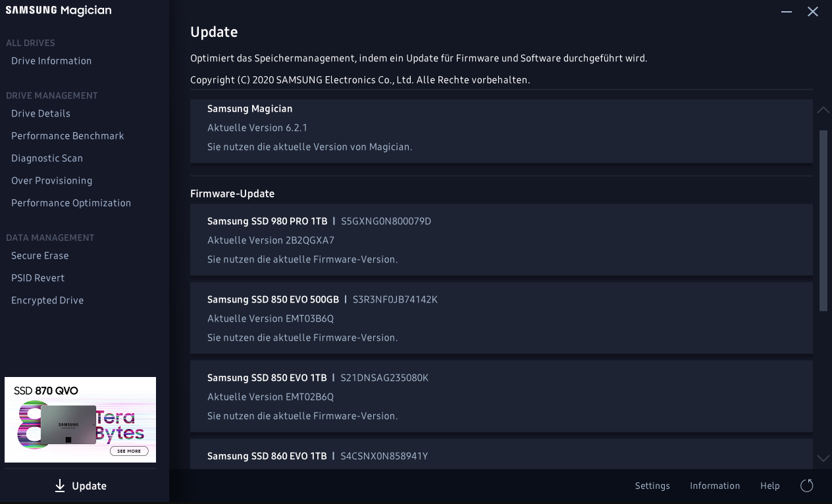Click SEE MORE on 870 QVO ad
The image size is (832, 504).
pyautogui.click(x=129, y=451)
